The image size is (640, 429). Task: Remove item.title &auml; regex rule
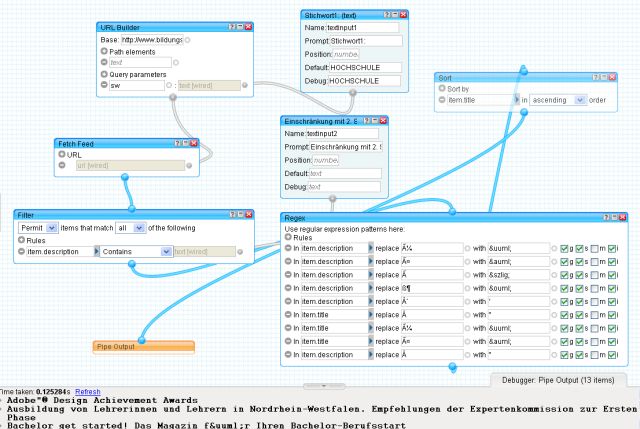click(288, 341)
